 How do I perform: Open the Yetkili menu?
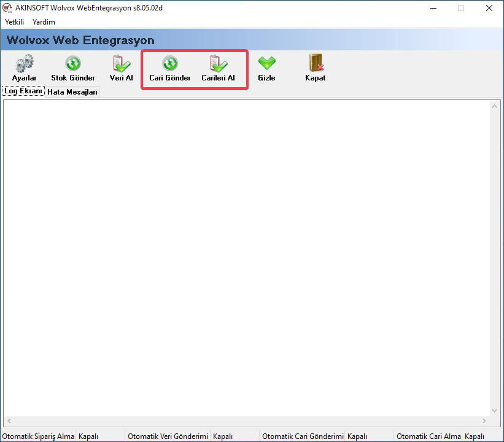[15, 22]
